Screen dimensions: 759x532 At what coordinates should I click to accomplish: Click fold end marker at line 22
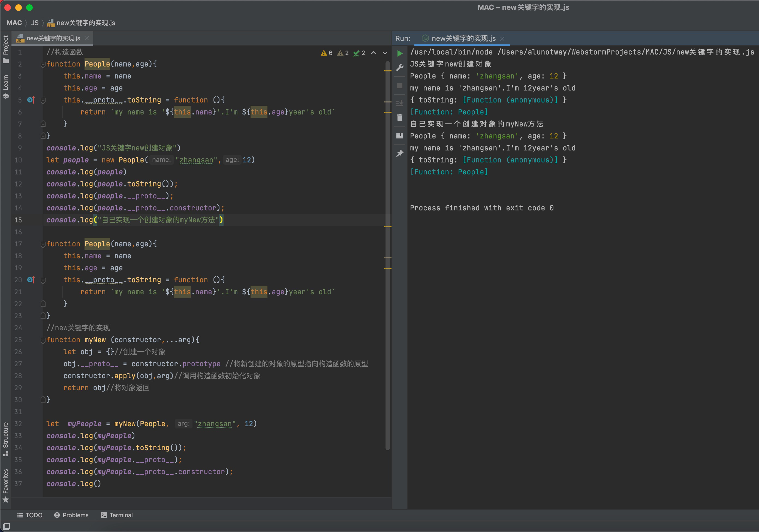pyautogui.click(x=43, y=304)
